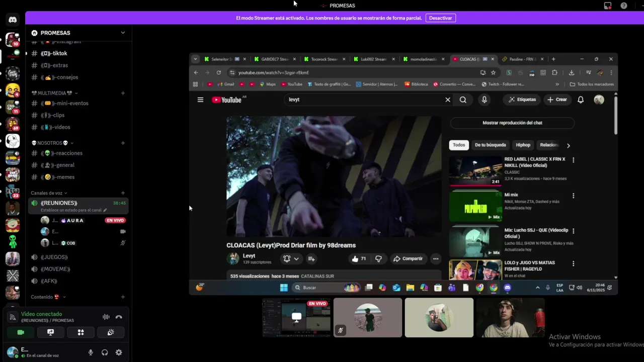Toggle noise suppression waveform icon
The image size is (644, 362).
pyautogui.click(x=106, y=317)
